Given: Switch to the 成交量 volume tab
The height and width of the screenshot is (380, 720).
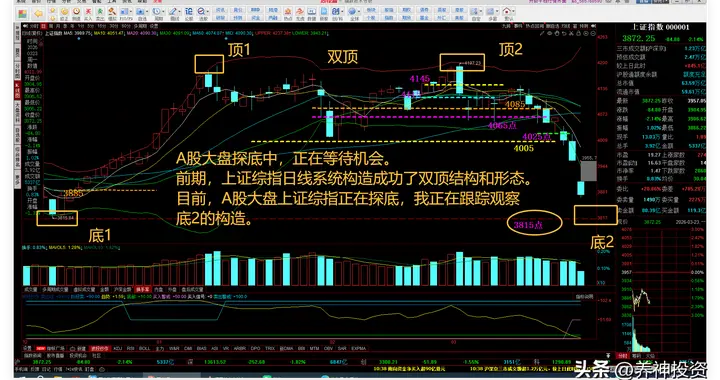Looking at the screenshot, I should coord(30,290).
